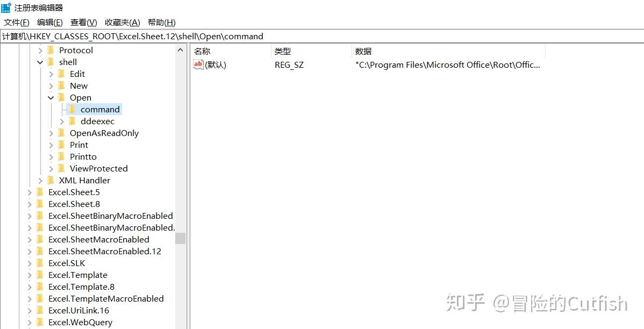Click the REG_SZ type cell
This screenshot has height=329, width=644.
(289, 65)
